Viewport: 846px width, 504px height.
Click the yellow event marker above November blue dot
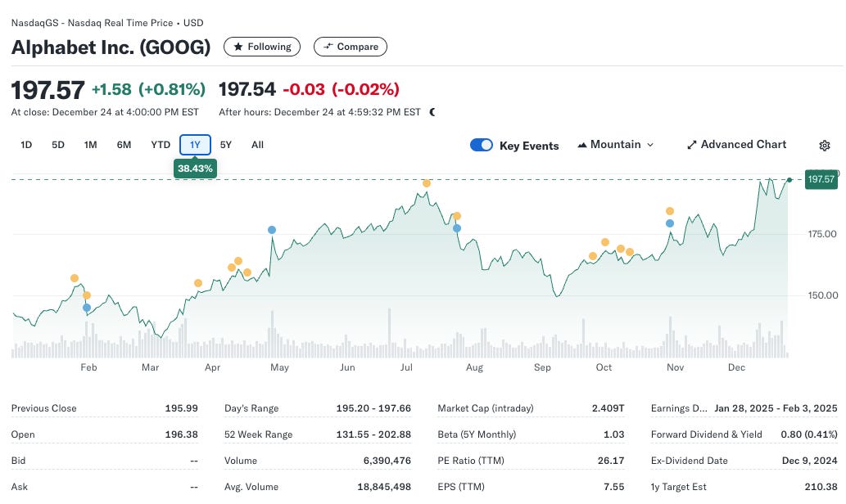pyautogui.click(x=670, y=211)
